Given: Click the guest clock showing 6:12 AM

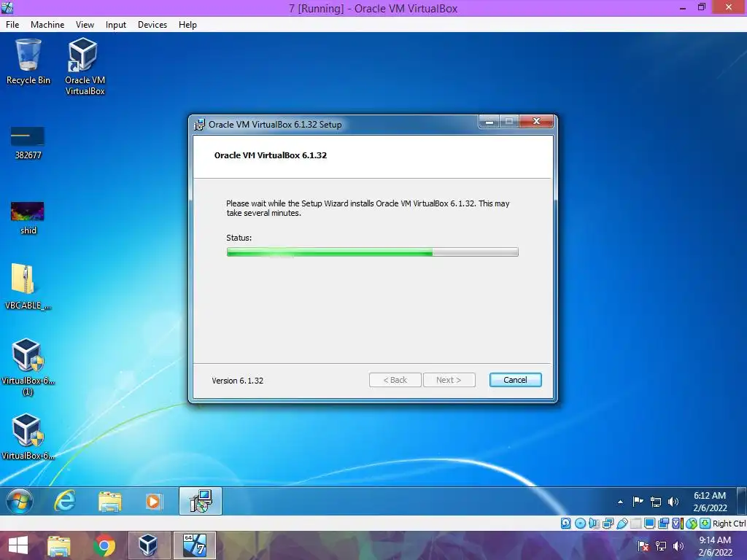Looking at the screenshot, I should click(710, 502).
